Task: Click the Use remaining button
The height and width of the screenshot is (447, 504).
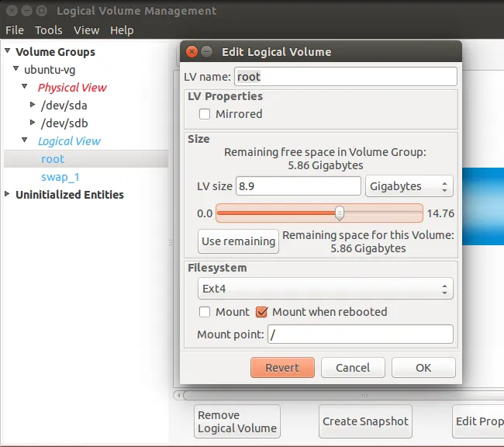Action: [x=238, y=241]
